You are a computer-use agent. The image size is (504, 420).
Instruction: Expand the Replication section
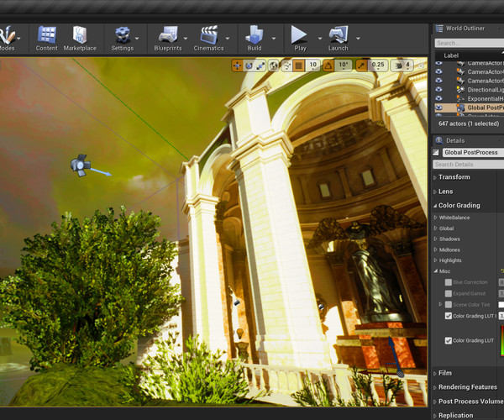pyautogui.click(x=435, y=416)
